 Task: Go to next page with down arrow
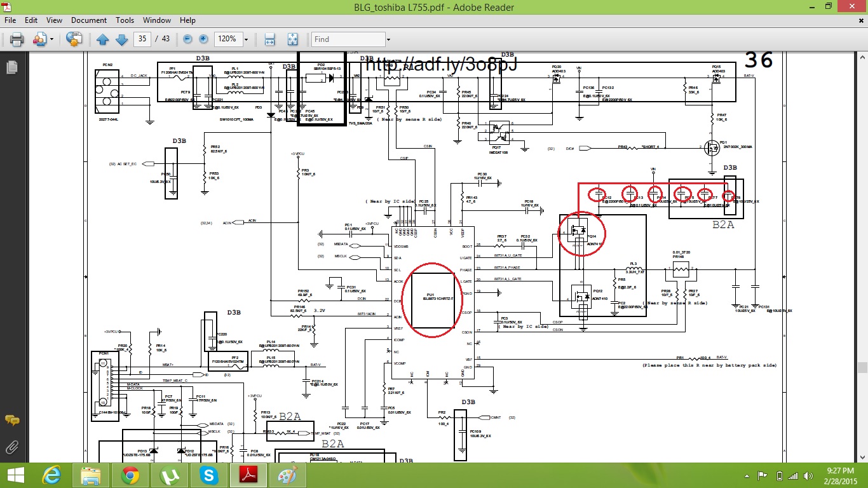(121, 39)
